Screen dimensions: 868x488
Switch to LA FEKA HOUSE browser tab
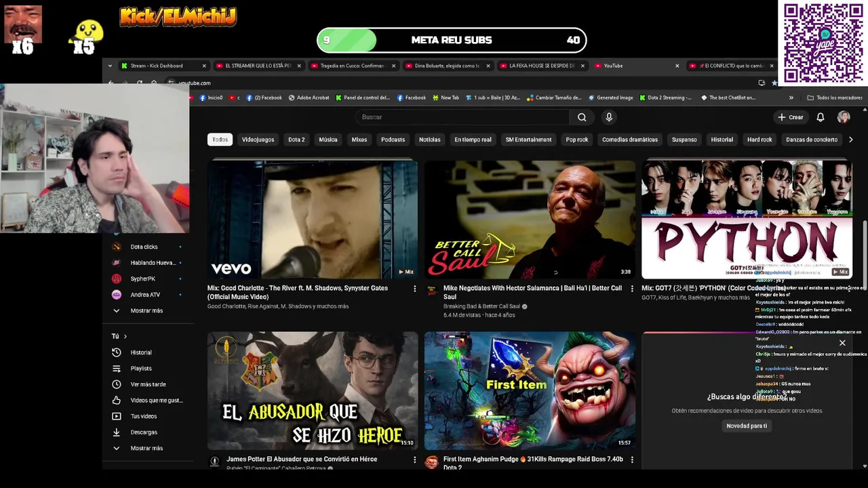[541, 66]
